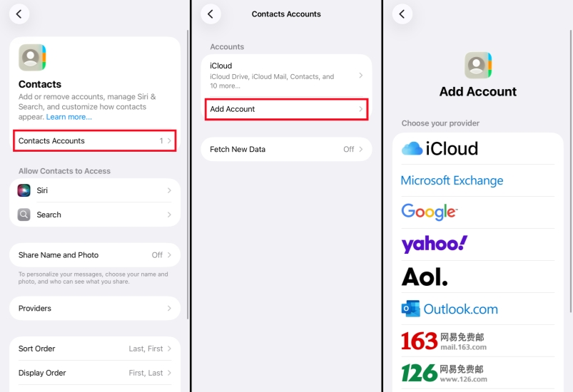The width and height of the screenshot is (573, 392).
Task: Tap chevron next to Share Name Off
Action: pyautogui.click(x=169, y=254)
